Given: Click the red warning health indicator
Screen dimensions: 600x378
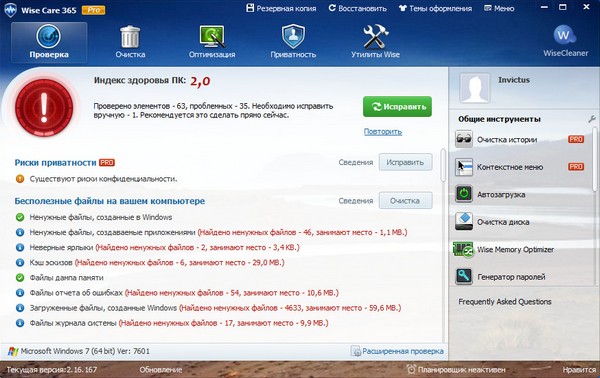Looking at the screenshot, I should (44, 108).
